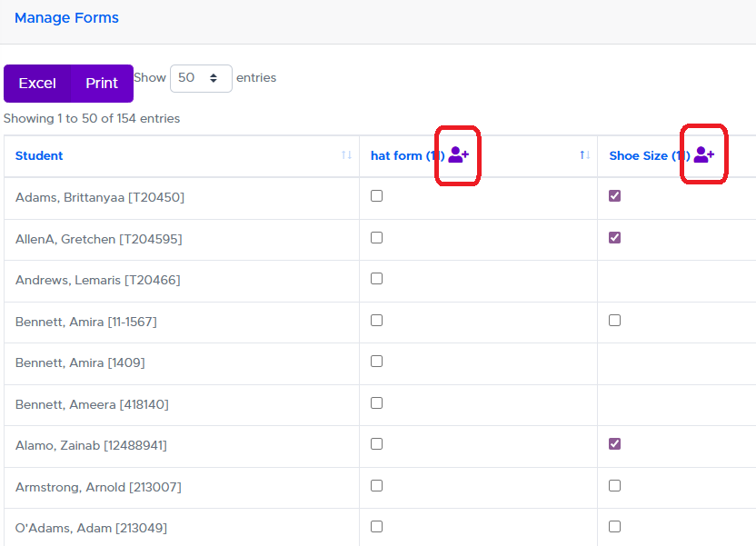The height and width of the screenshot is (546, 756).
Task: Check hat form box for Adams, Brittanyaa
Action: pos(377,196)
